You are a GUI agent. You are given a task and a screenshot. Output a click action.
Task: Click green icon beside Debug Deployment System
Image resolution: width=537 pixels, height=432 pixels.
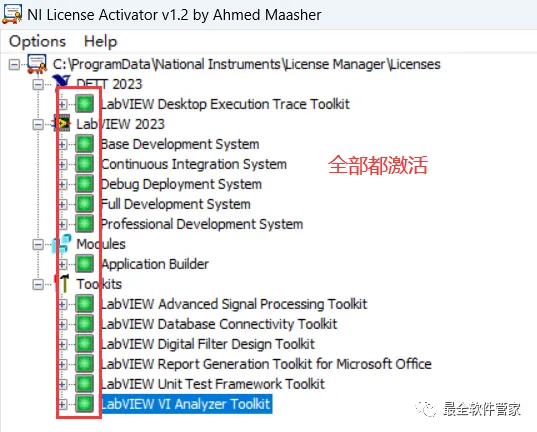(85, 184)
